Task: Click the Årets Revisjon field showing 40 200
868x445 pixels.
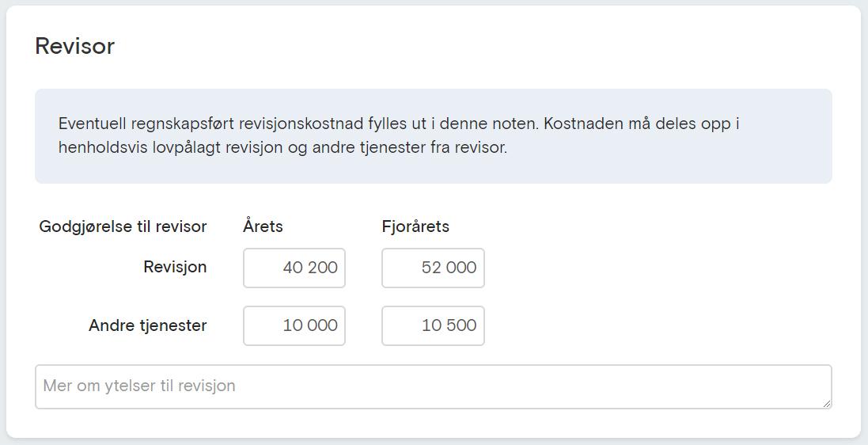Action: pyautogui.click(x=294, y=268)
